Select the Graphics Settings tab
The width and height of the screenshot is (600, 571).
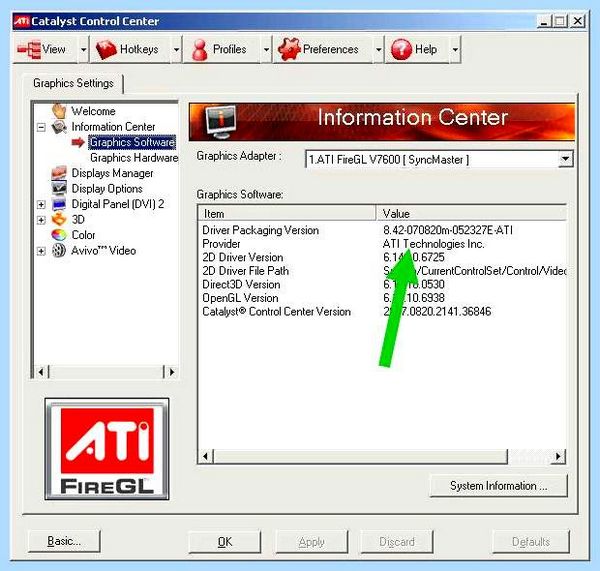tap(73, 83)
